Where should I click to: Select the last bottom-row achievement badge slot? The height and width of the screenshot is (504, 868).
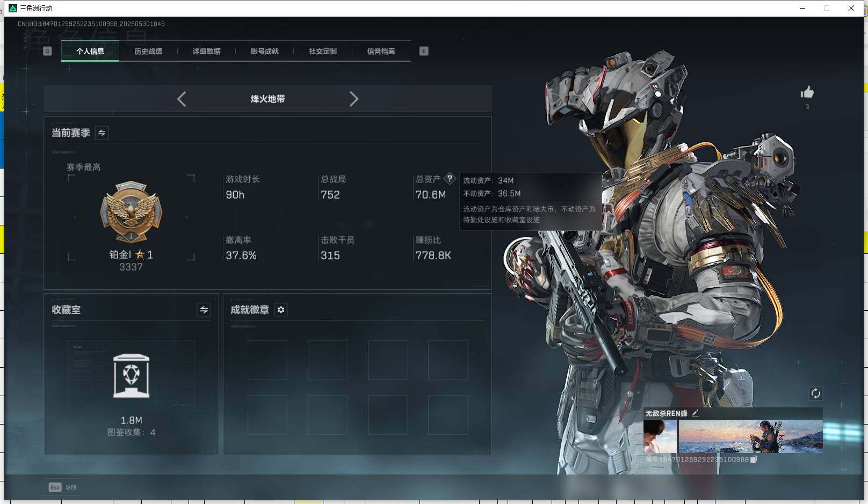click(x=448, y=415)
